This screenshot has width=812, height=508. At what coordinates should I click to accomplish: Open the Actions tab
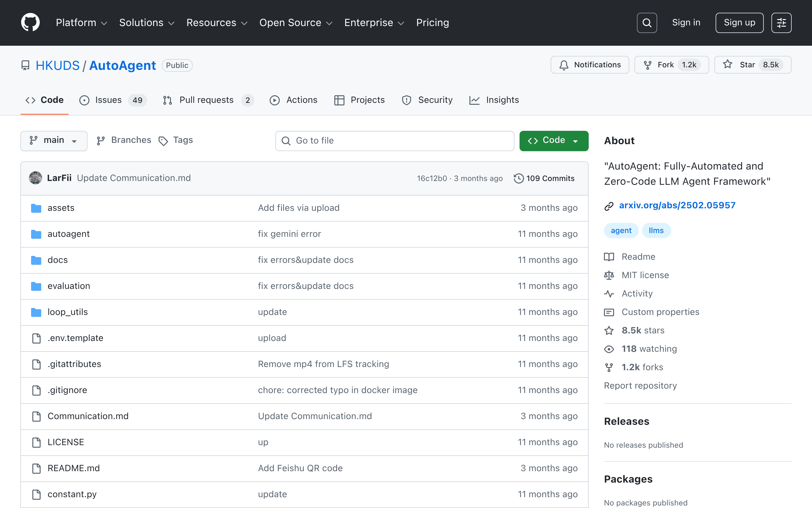294,100
